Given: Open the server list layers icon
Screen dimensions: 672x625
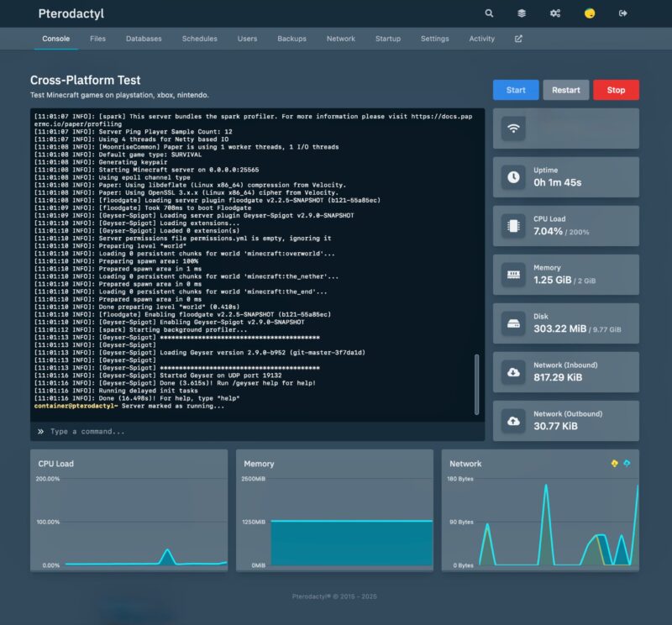Looking at the screenshot, I should [522, 13].
